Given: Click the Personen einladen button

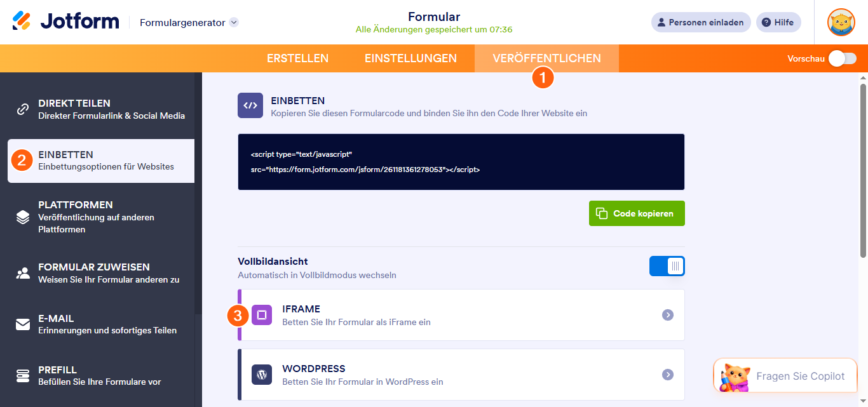Looking at the screenshot, I should pos(701,22).
